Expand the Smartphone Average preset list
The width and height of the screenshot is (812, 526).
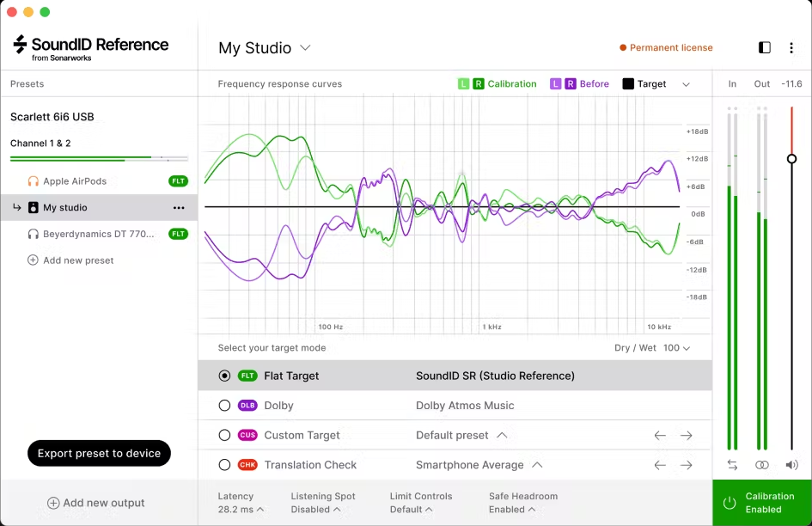click(x=537, y=465)
